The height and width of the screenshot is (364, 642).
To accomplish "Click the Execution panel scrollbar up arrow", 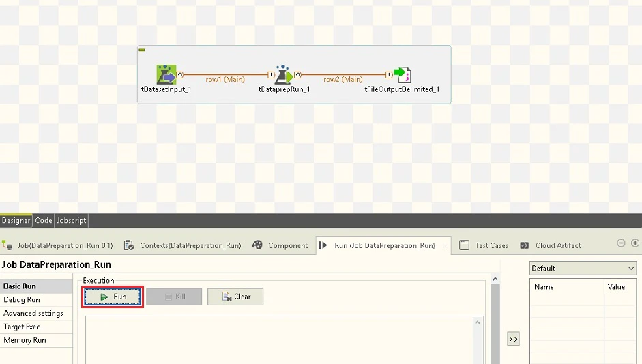I will pos(495,279).
